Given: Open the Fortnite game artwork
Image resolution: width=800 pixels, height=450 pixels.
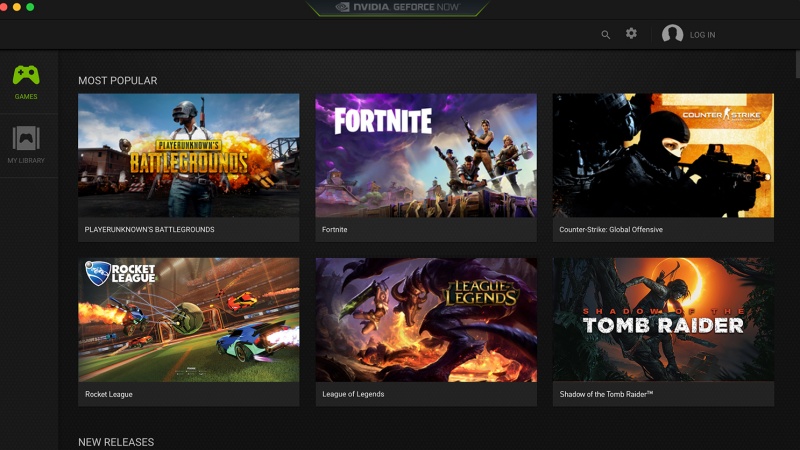Looking at the screenshot, I should tap(426, 156).
